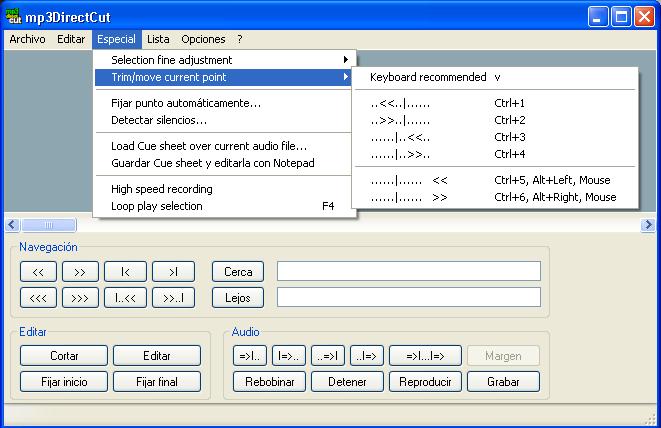Image resolution: width=661 pixels, height=428 pixels.
Task: Click the |< jump to start button
Action: coord(125,272)
